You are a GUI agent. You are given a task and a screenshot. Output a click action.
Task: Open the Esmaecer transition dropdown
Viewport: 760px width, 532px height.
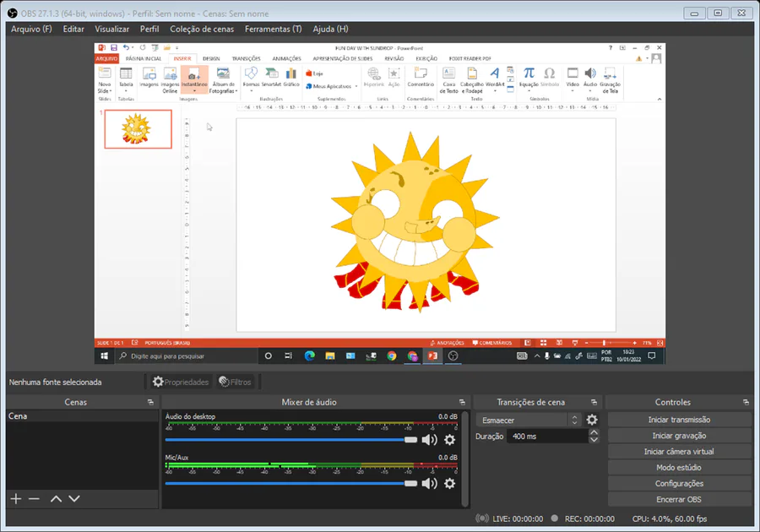[529, 420]
